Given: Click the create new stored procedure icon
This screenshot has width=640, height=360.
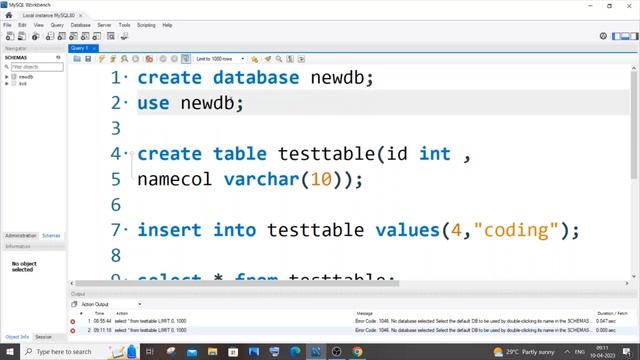Looking at the screenshot, I should point(85,36).
